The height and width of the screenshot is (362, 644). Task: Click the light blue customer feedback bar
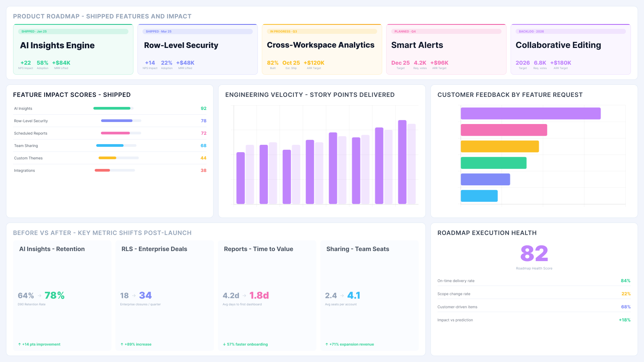point(479,196)
